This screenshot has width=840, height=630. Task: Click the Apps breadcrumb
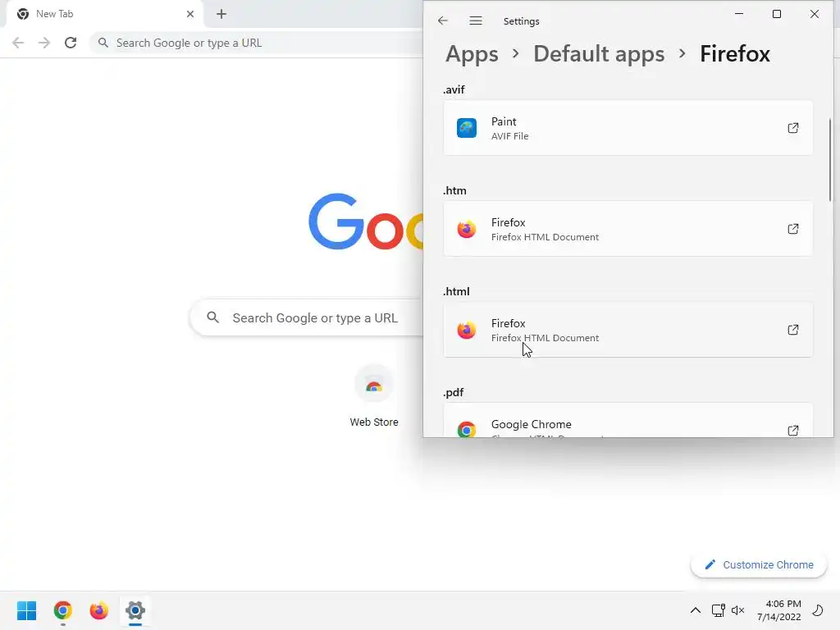[x=472, y=54]
